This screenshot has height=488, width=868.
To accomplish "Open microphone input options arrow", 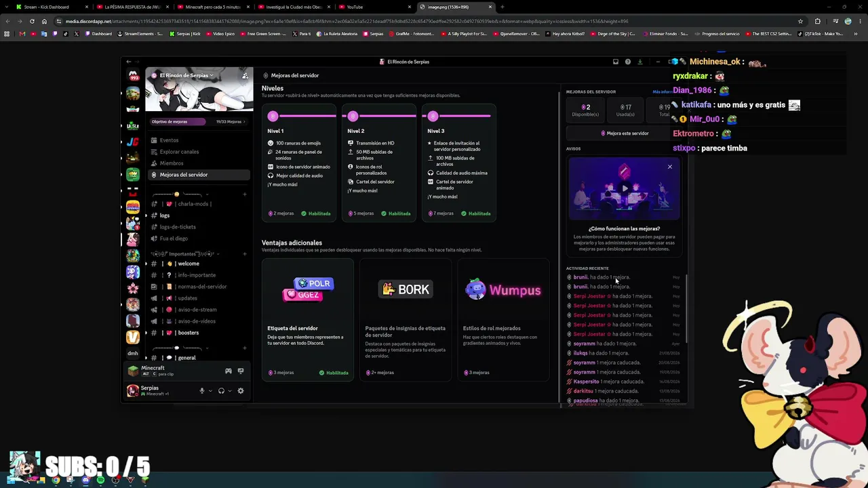I will tap(210, 391).
